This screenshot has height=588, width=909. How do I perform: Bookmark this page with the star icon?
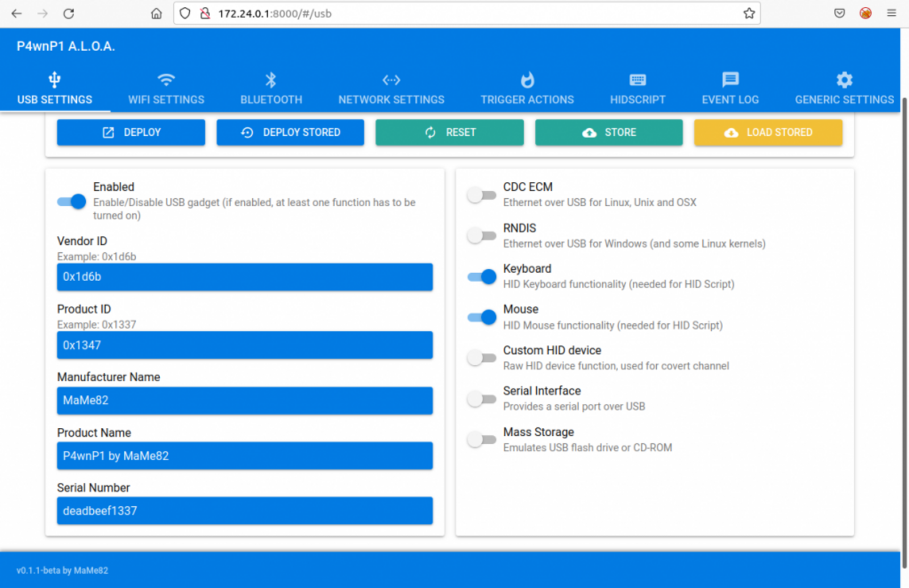pos(749,13)
